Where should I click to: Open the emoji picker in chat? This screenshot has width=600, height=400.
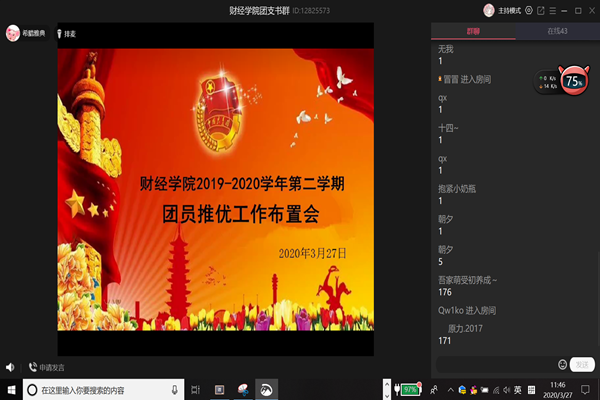coord(562,365)
